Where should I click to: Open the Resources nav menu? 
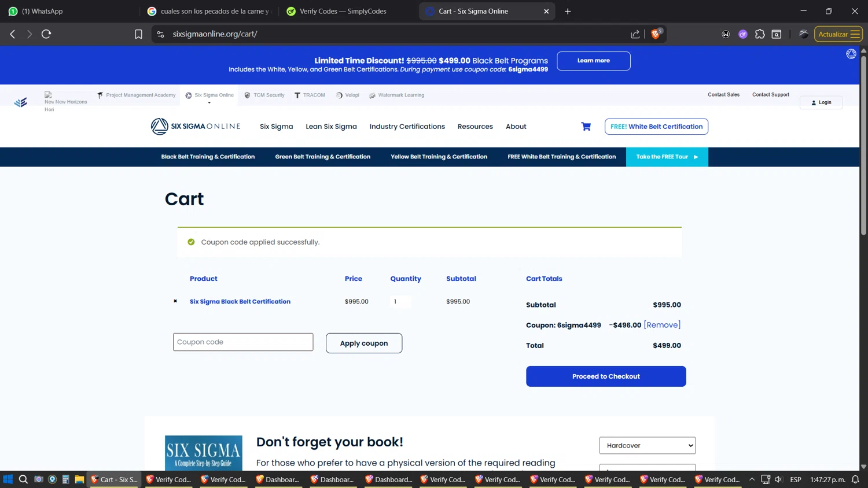(x=475, y=127)
